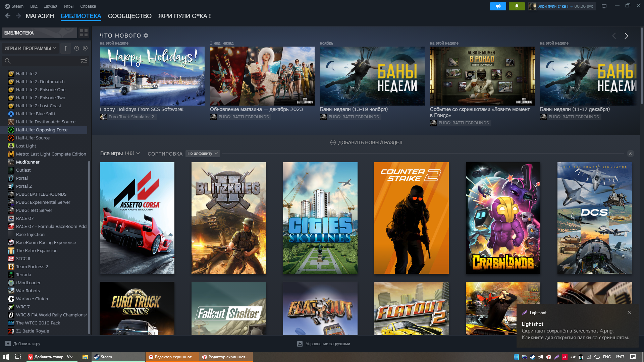Open account dropdown Жри пули с*ка
644x362 pixels.
tap(555, 6)
